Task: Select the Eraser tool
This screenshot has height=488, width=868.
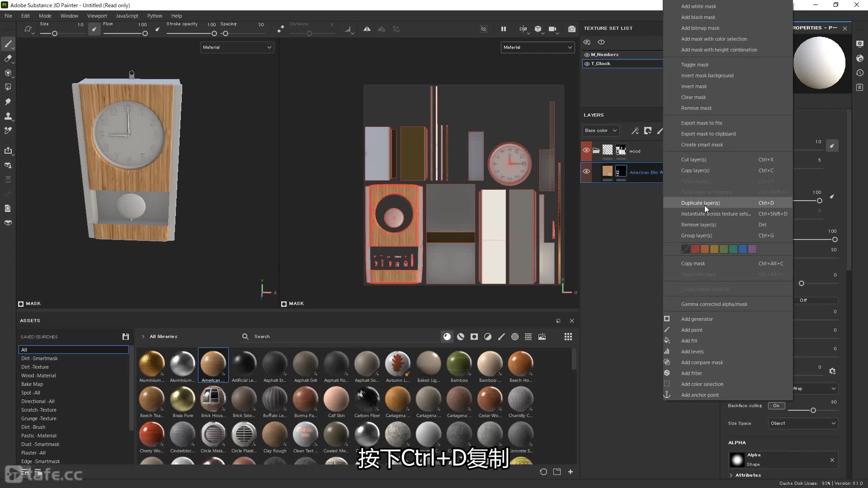Action: (8, 58)
